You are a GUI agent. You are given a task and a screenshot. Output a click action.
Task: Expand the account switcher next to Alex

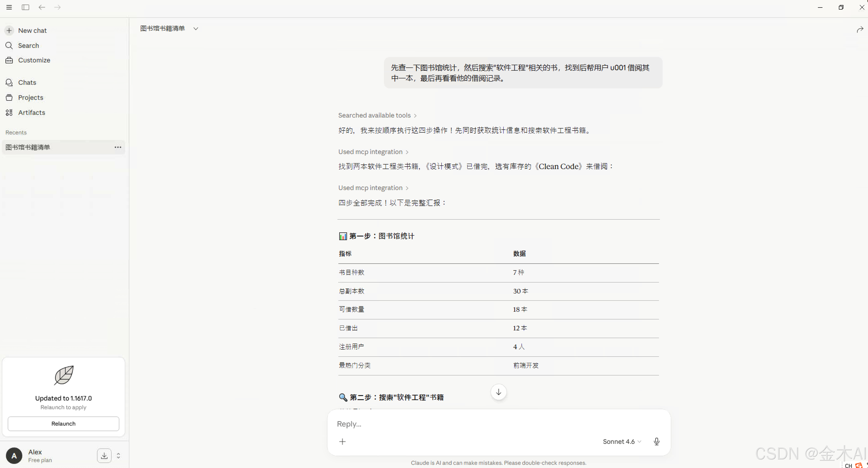[x=118, y=455]
